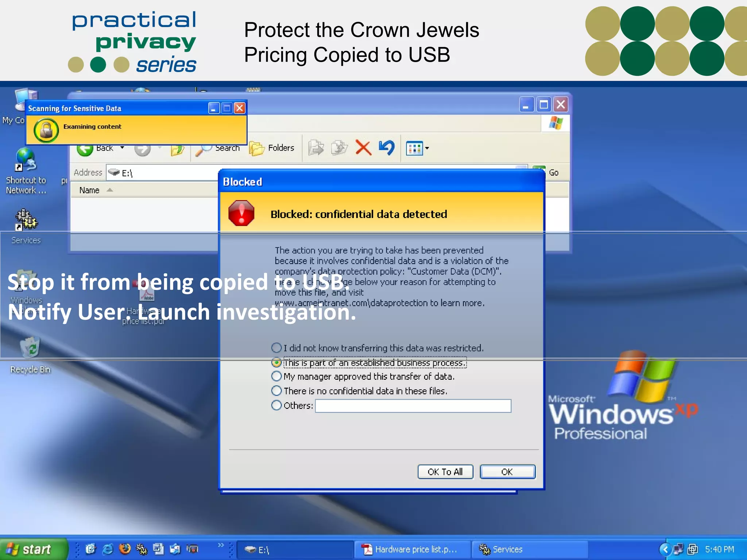The height and width of the screenshot is (560, 747).
Task: Open the Start menu
Action: pyautogui.click(x=34, y=549)
